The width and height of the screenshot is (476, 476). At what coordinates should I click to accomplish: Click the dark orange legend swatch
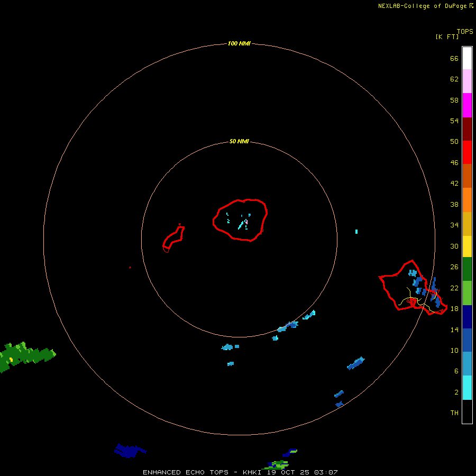tap(467, 176)
